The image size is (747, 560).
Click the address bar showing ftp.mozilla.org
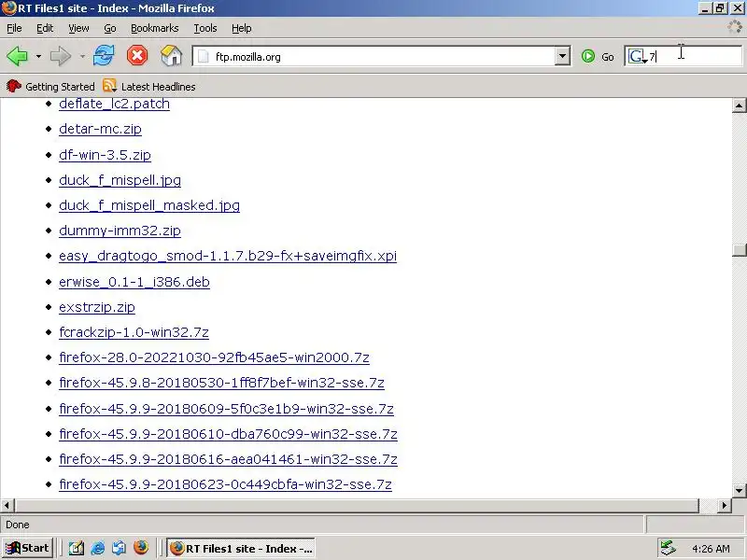[x=374, y=57]
